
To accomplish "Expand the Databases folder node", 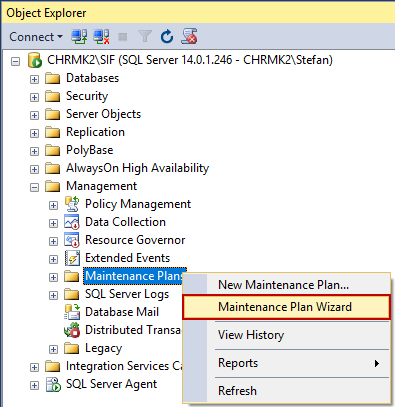I will [x=34, y=79].
